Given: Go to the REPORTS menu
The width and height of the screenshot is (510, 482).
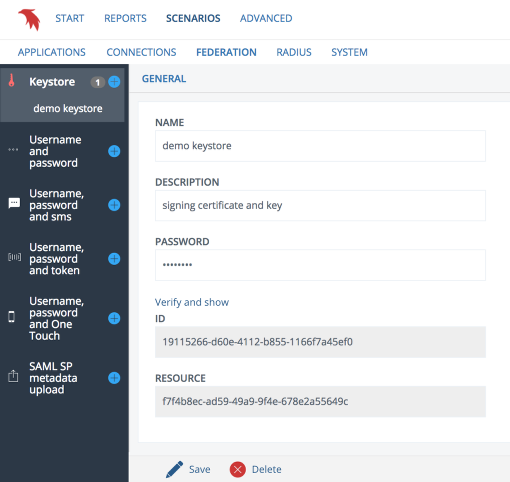Looking at the screenshot, I should (x=125, y=18).
